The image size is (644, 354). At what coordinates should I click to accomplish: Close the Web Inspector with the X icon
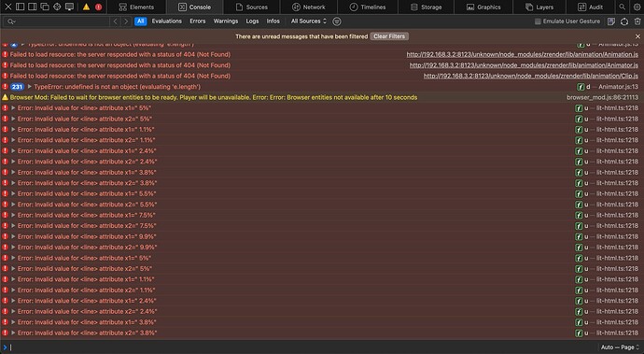pyautogui.click(x=7, y=7)
